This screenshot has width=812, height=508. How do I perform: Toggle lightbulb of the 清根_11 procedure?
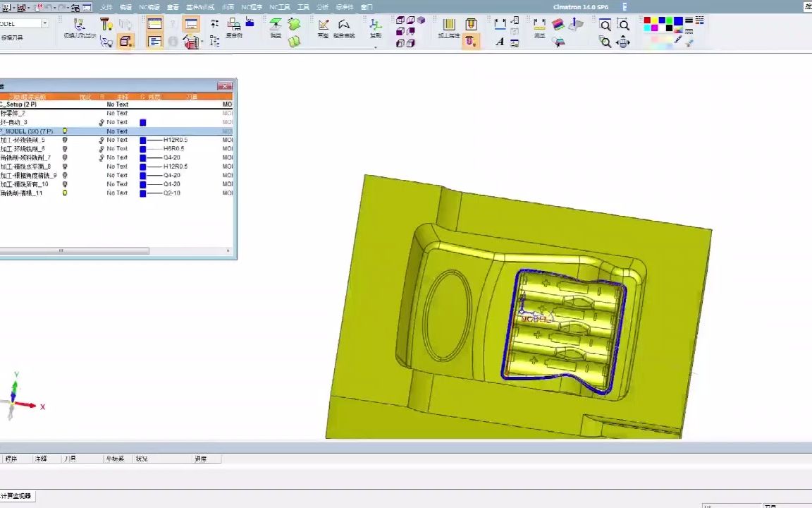(65, 193)
